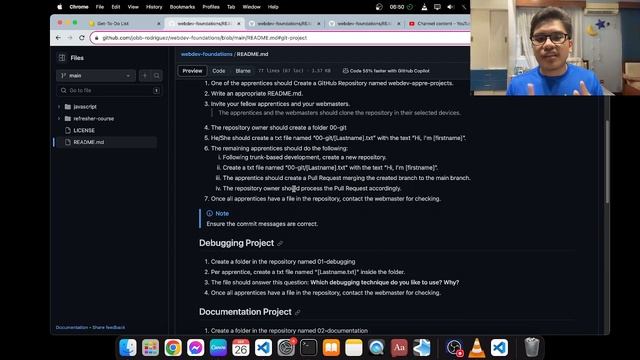Switch to the Preview tab

click(192, 71)
